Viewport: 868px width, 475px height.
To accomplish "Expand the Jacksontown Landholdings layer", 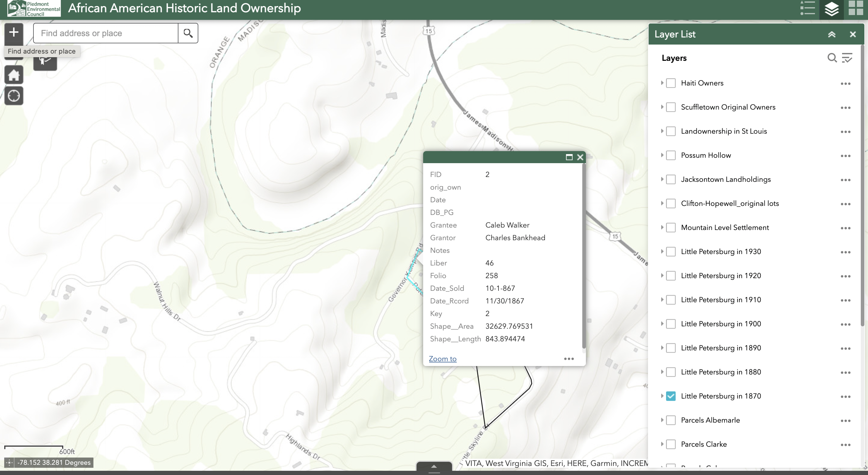I will tap(662, 179).
